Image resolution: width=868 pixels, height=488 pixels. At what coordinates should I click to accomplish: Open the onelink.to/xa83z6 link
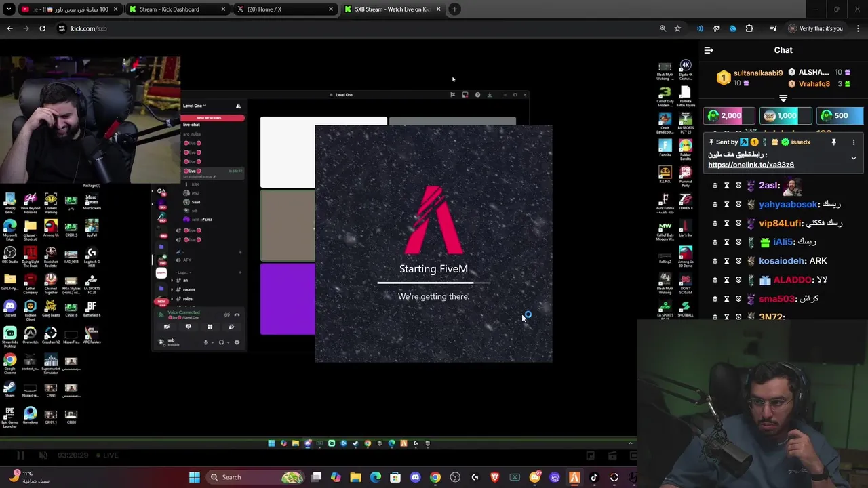coord(751,165)
